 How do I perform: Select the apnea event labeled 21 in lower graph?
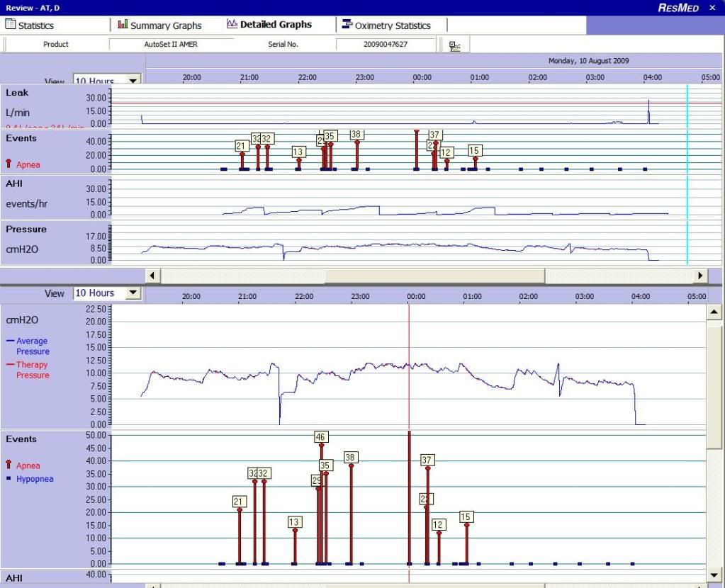point(238,502)
